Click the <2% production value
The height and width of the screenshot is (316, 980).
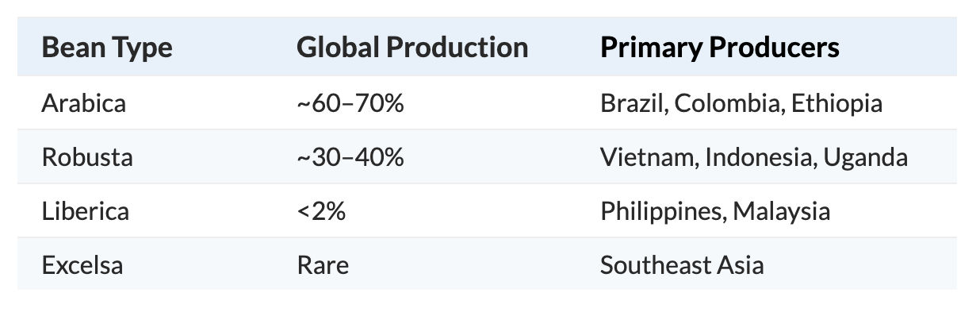tap(321, 211)
